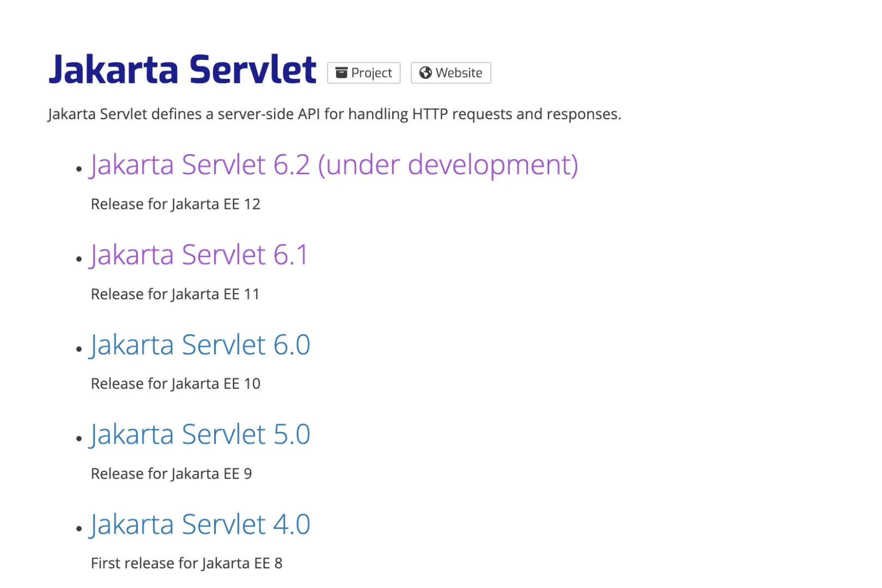Click the archive icon on the Project button
882x588 pixels.
click(x=341, y=72)
